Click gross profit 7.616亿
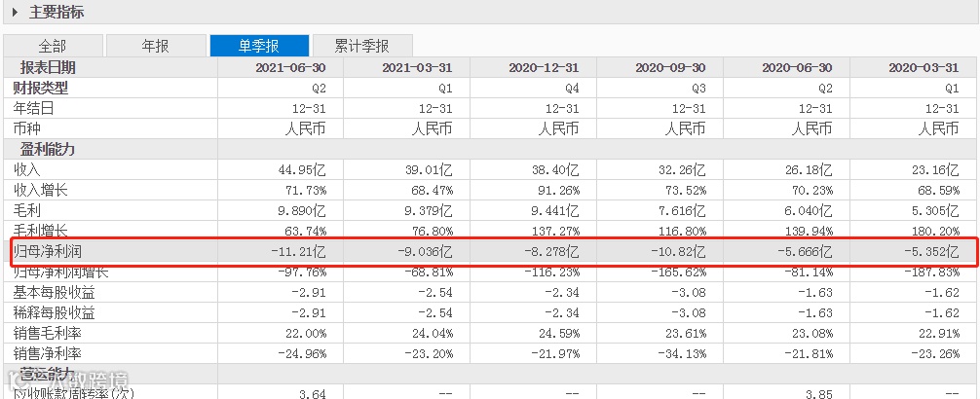Screen dimensions: 980x399 (x=681, y=210)
